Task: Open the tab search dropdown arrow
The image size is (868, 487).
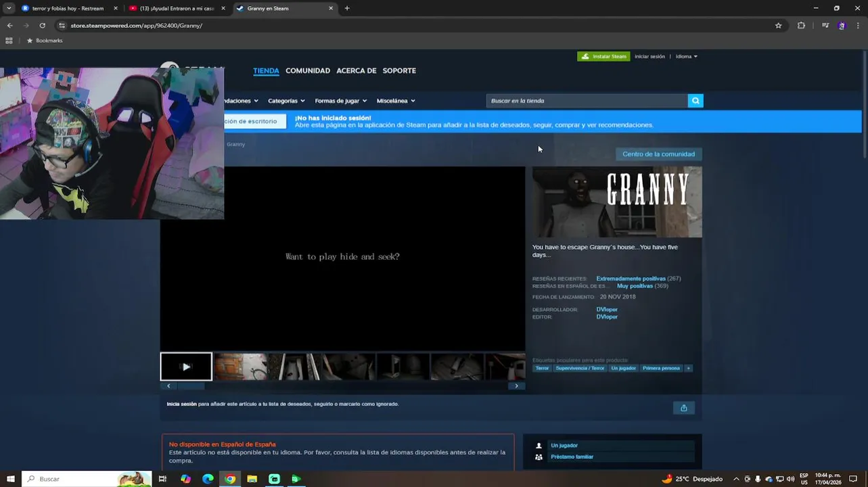Action: (x=9, y=8)
